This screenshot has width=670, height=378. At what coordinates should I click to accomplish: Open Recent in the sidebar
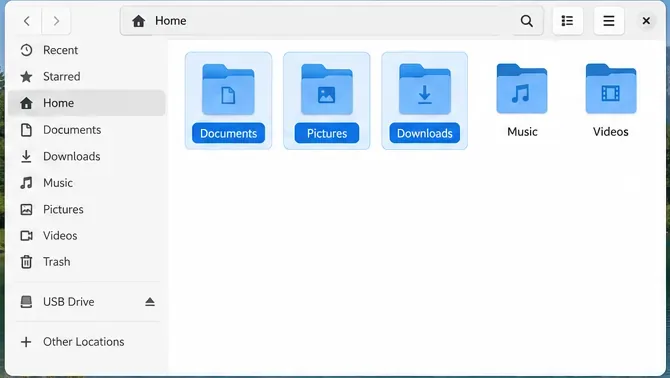87,50
